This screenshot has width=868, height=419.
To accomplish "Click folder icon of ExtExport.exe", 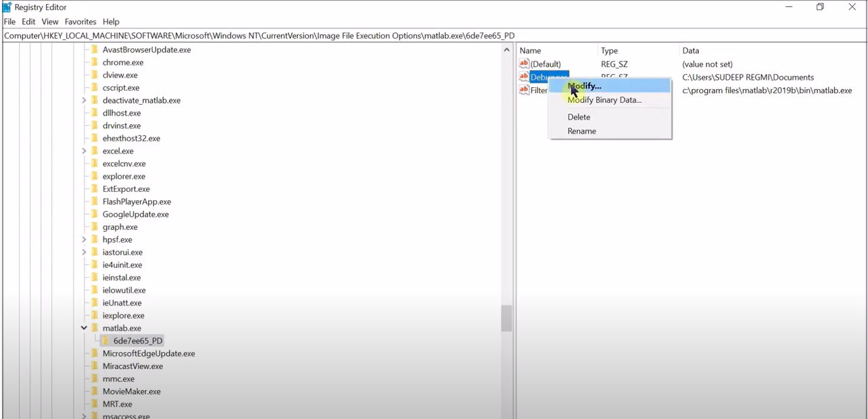I will tap(95, 189).
